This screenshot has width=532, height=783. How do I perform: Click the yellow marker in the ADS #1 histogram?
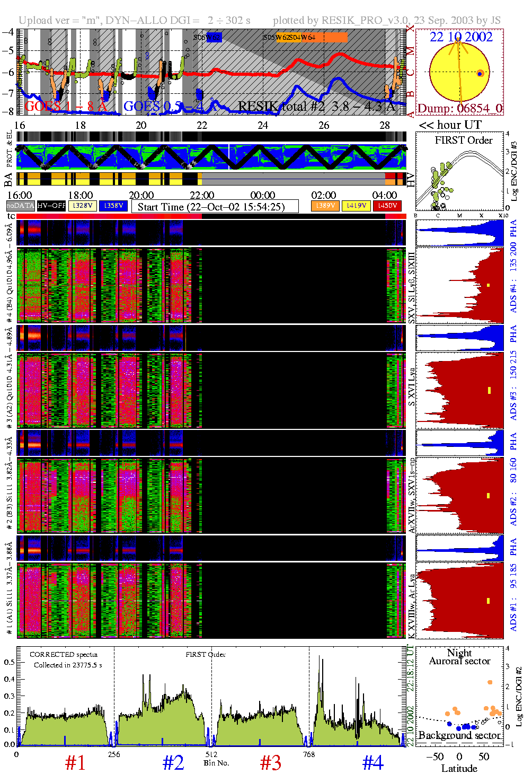[488, 601]
